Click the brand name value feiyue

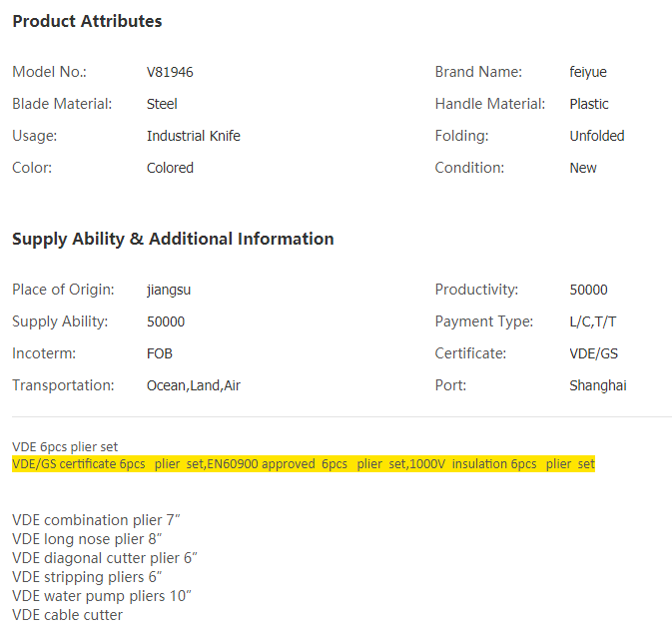588,72
